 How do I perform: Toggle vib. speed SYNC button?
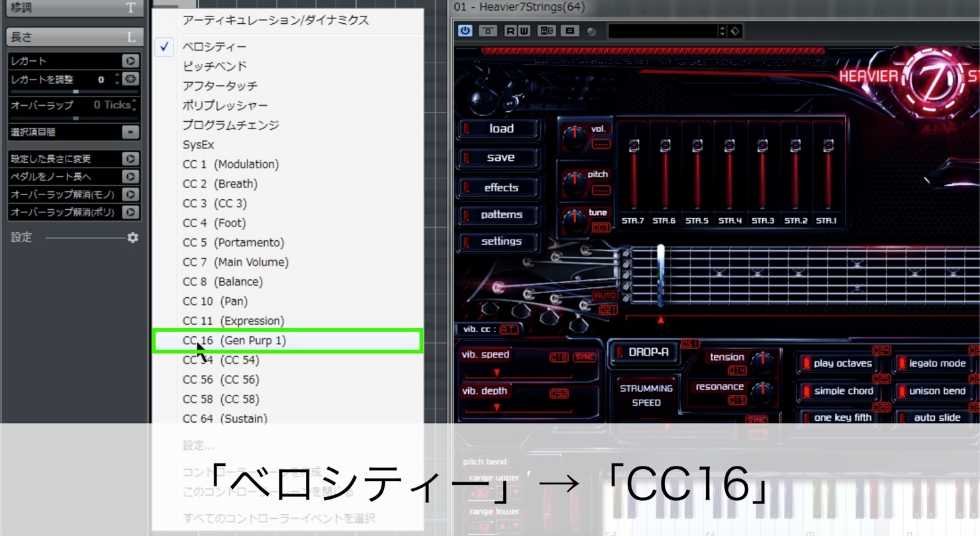(584, 357)
